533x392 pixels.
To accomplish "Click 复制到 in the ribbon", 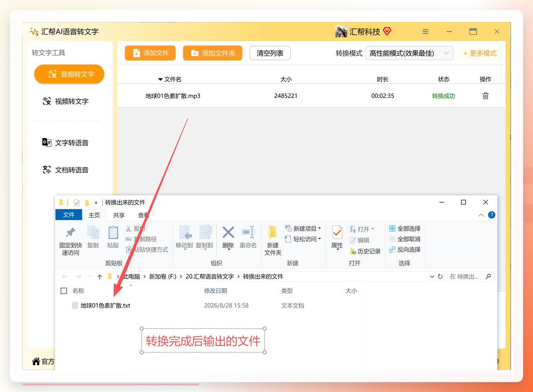I will pyautogui.click(x=204, y=237).
